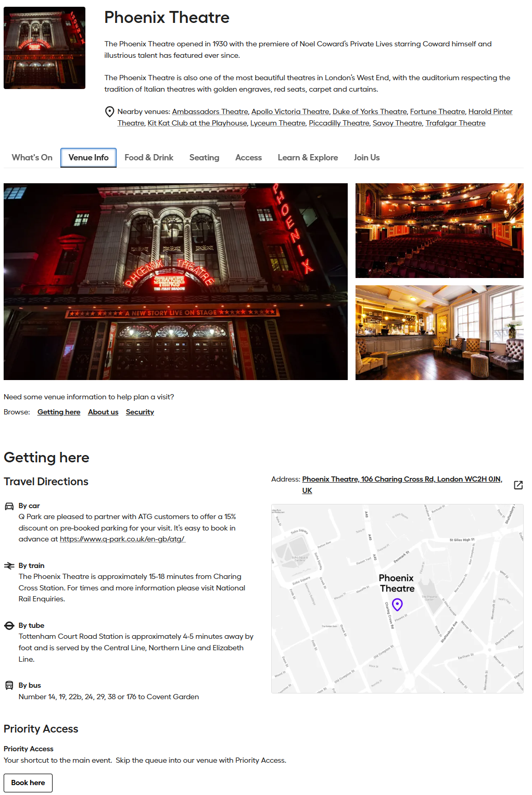Viewport: 532px width, 795px height.
Task: Visit Duke of Yorks Theatre link
Action: click(370, 112)
